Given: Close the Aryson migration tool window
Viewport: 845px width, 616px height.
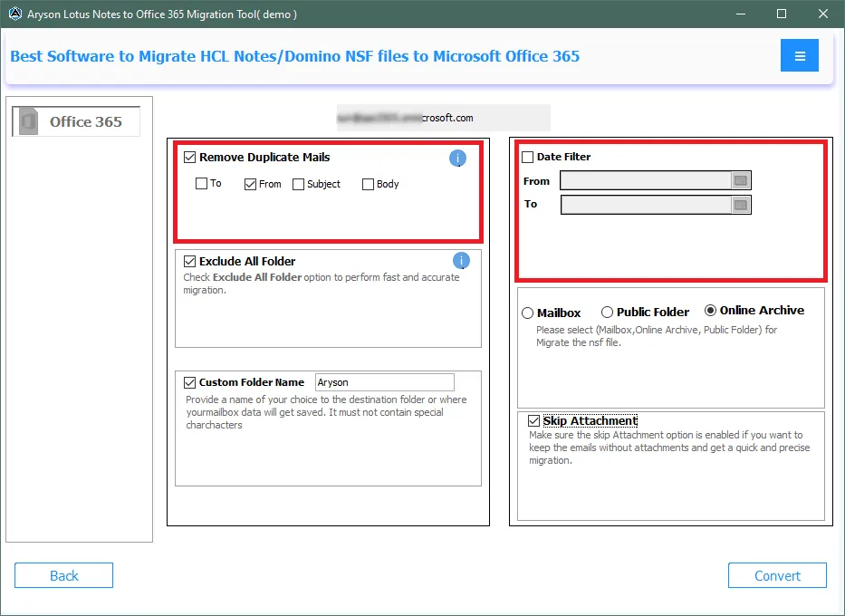Looking at the screenshot, I should tap(823, 14).
